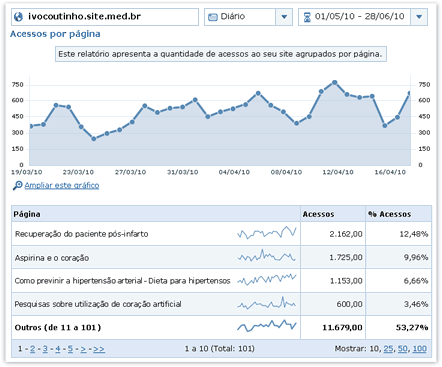The image size is (442, 367).
Task: Click the value 600,00
Action: pos(349,304)
